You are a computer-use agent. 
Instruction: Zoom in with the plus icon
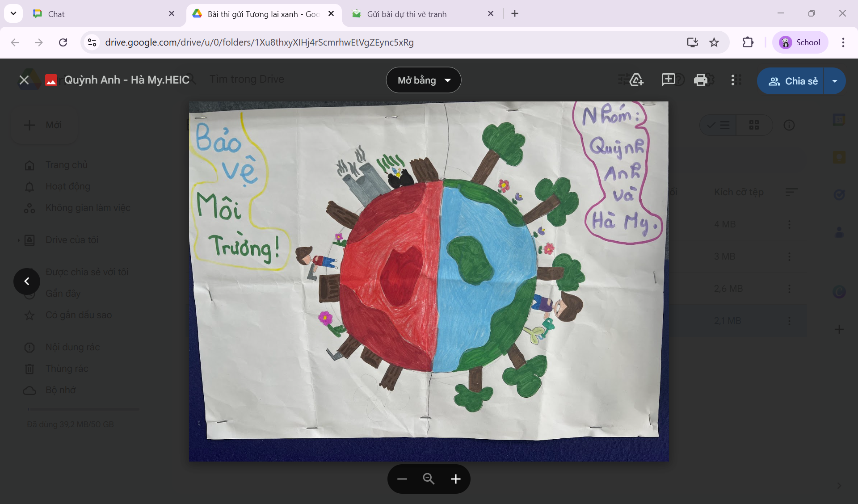pyautogui.click(x=455, y=479)
